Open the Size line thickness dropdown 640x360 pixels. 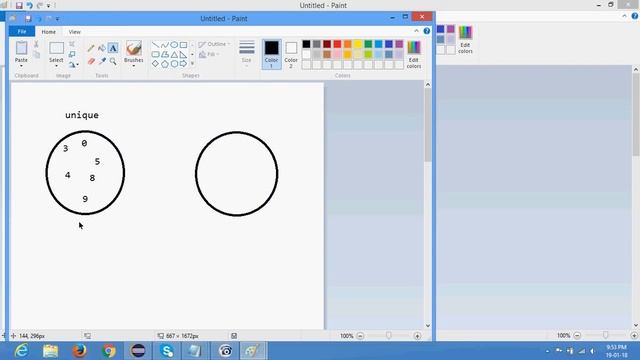(247, 53)
